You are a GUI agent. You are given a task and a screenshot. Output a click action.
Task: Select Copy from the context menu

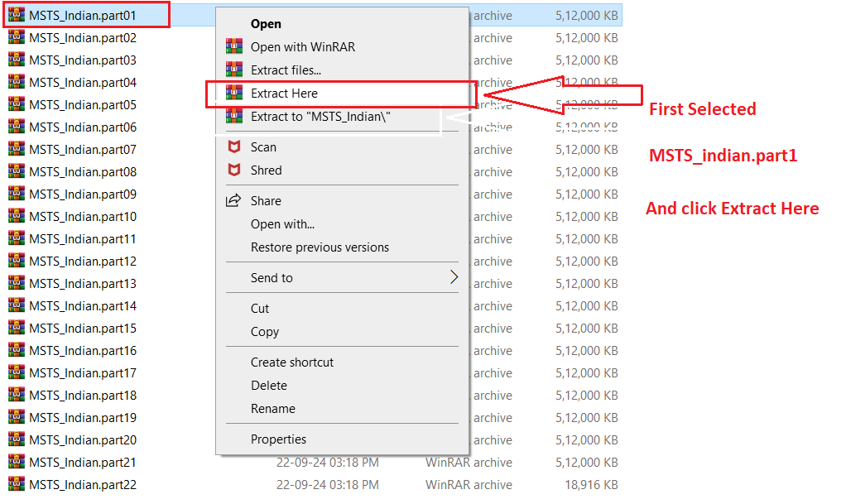(x=265, y=332)
